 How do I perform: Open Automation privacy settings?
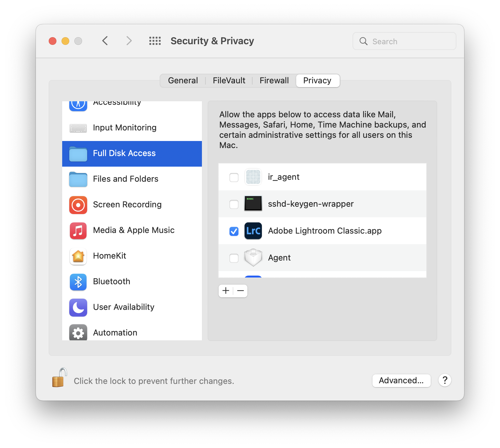click(x=115, y=333)
